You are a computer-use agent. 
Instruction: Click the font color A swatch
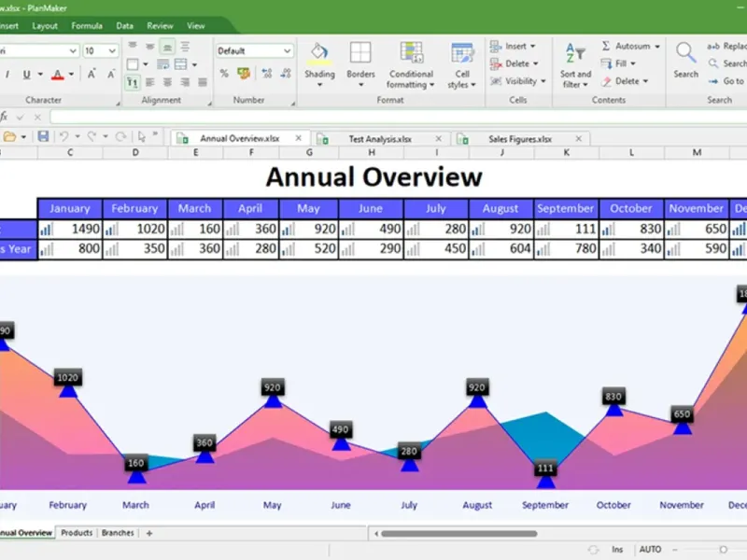58,75
